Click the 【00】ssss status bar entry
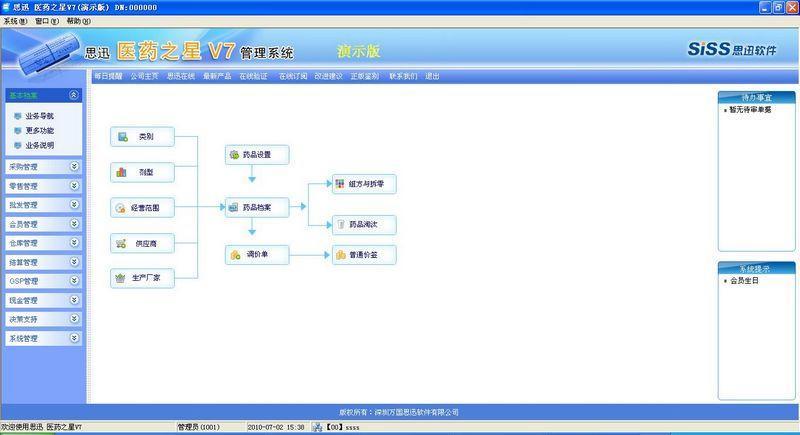 (342, 427)
